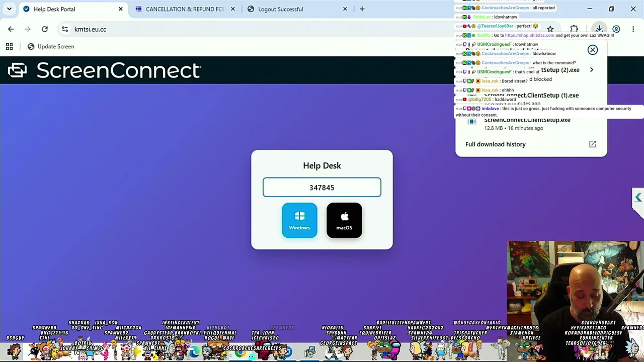
Task: Click the ScreenConnect.ClientSetup.exe file icon
Action: pos(472,121)
